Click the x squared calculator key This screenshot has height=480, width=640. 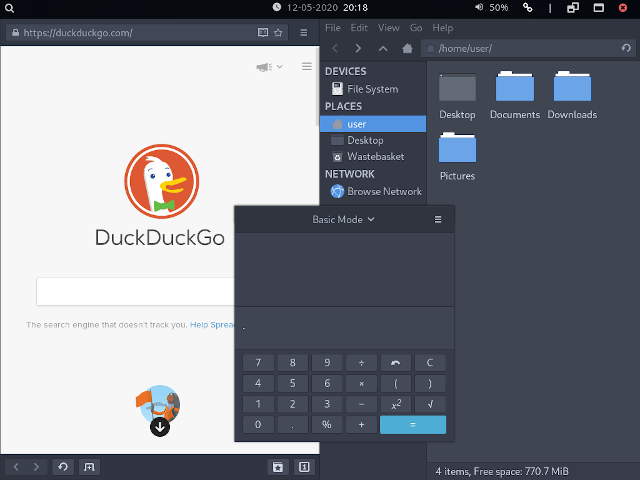pos(396,404)
